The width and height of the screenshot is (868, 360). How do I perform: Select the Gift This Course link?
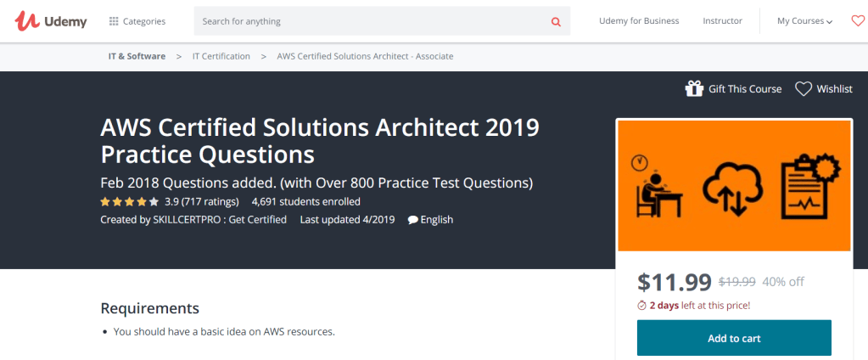744,89
